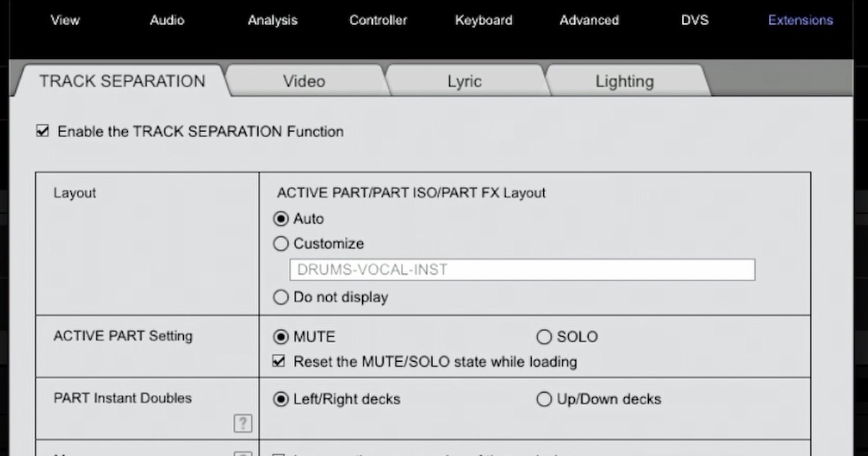Open the Keyboard settings menu
This screenshot has height=456, width=868.
pyautogui.click(x=484, y=20)
